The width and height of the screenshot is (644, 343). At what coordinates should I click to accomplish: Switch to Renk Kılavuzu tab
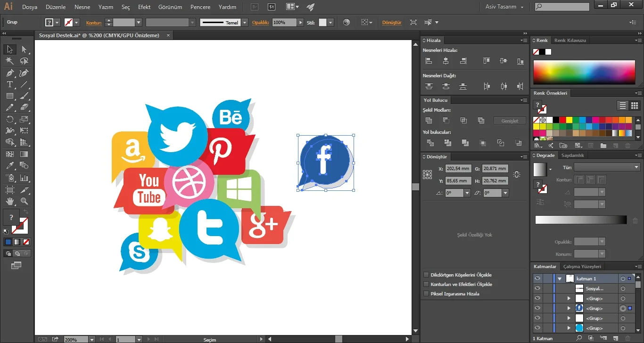(x=570, y=41)
